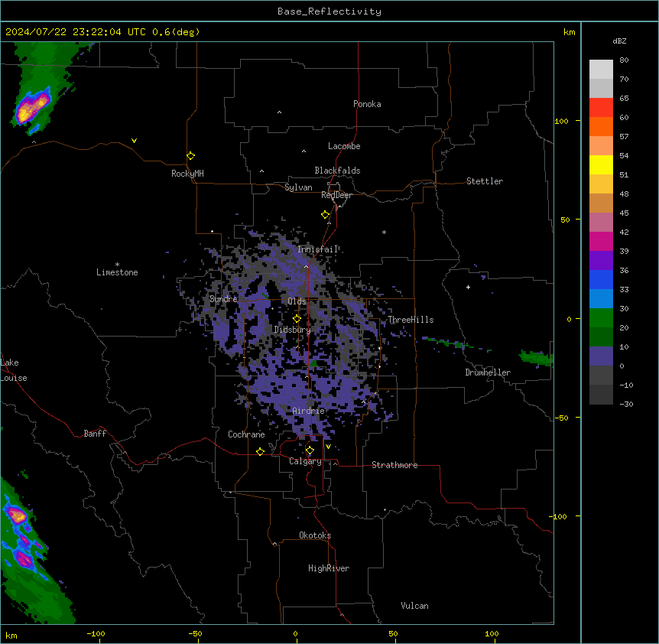Screen dimensions: 659x644
Task: Select the magenta swatch between 42 and 39 dBZ
Action: point(601,241)
